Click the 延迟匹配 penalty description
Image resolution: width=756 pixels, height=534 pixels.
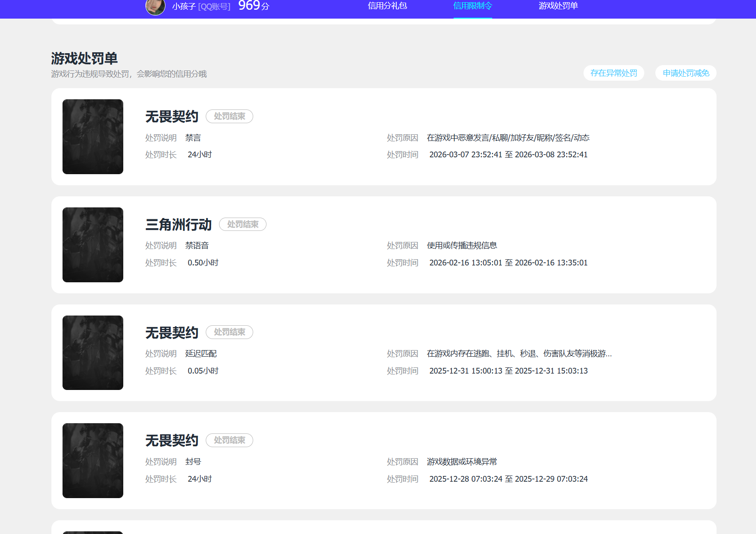point(201,354)
